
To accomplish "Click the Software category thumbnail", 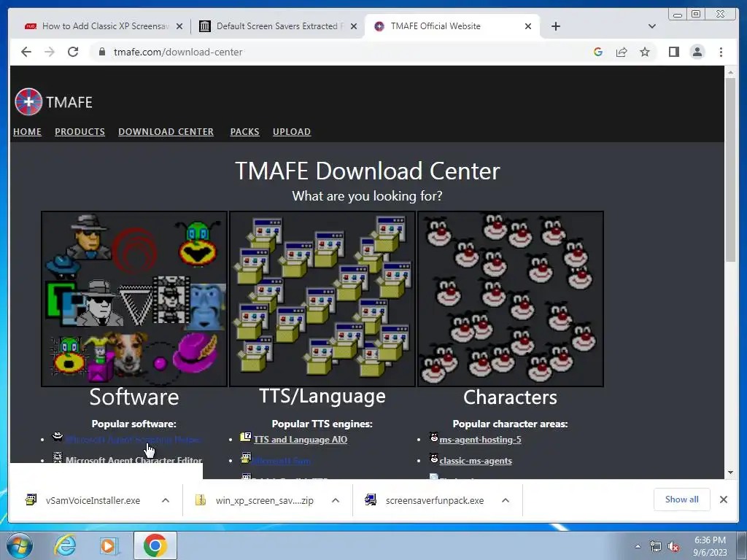I will coord(134,298).
